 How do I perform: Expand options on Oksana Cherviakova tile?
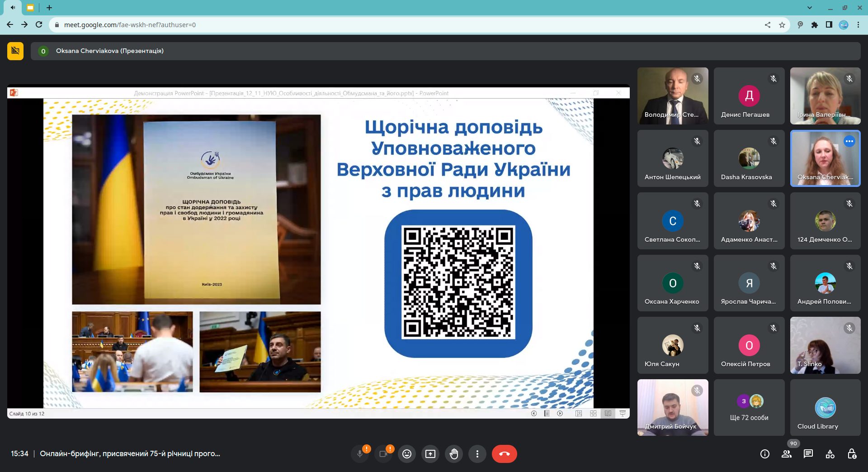[849, 141]
